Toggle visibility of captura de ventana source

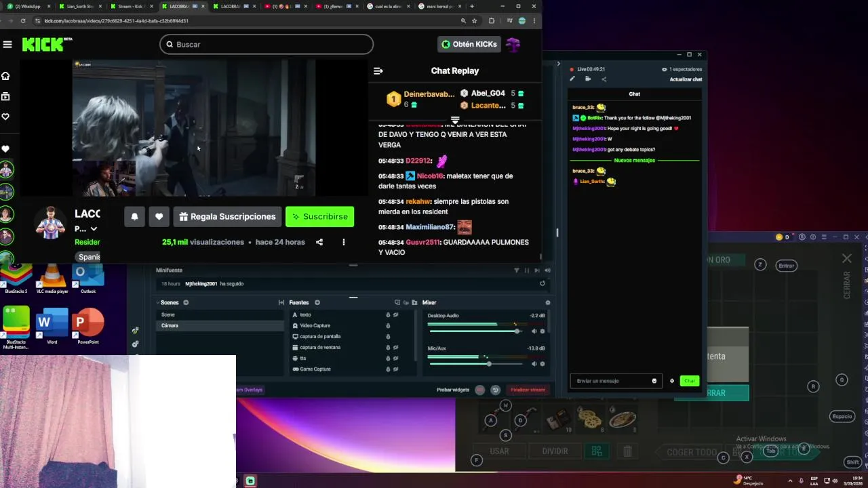396,348
